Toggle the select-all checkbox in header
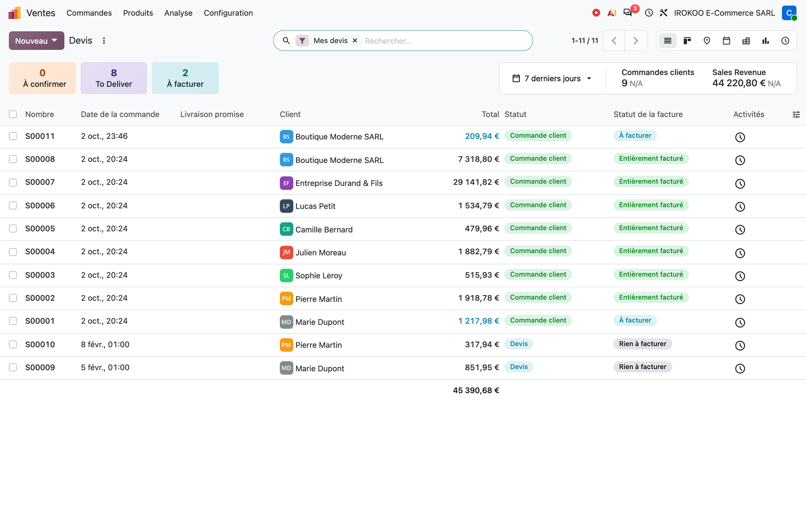 tap(13, 114)
